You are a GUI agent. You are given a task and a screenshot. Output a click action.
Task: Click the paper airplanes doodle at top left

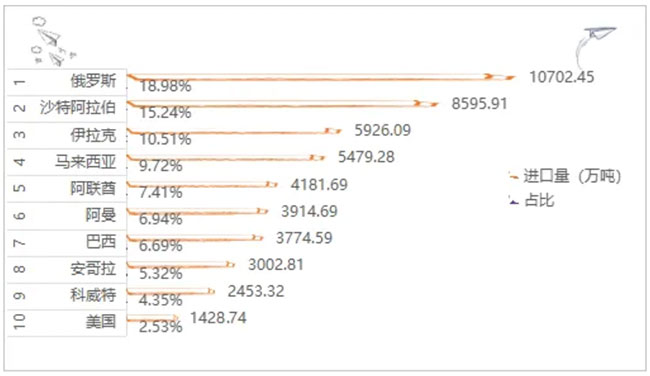[51, 41]
